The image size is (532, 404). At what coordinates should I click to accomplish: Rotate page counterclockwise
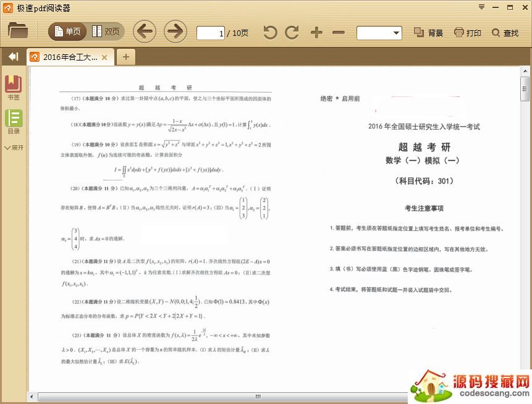click(271, 32)
